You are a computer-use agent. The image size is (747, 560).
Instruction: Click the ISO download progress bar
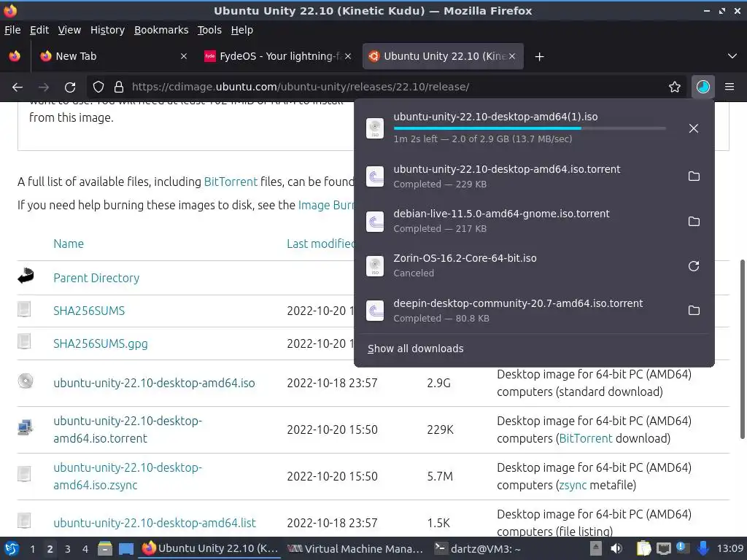[x=530, y=128]
